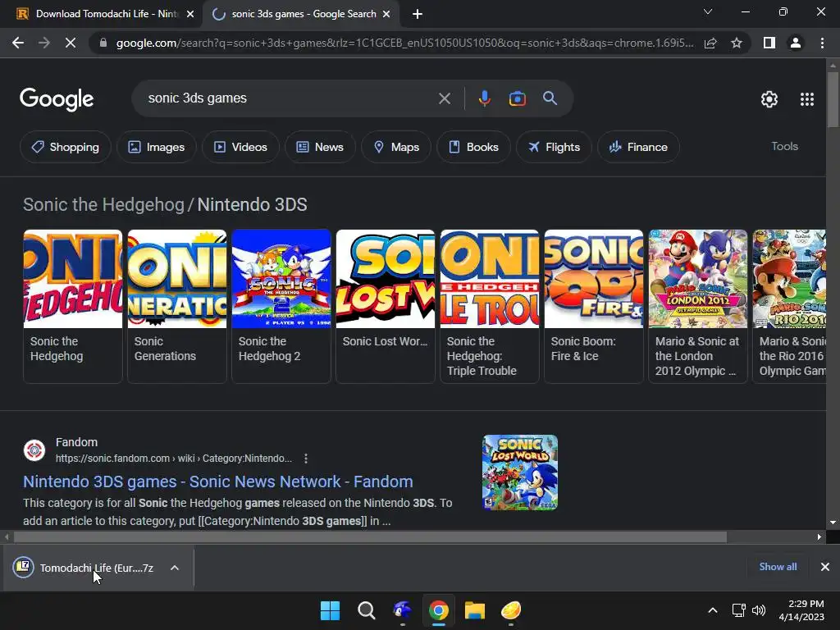Search by image with Google Lens
This screenshot has width=840, height=630.
(517, 98)
